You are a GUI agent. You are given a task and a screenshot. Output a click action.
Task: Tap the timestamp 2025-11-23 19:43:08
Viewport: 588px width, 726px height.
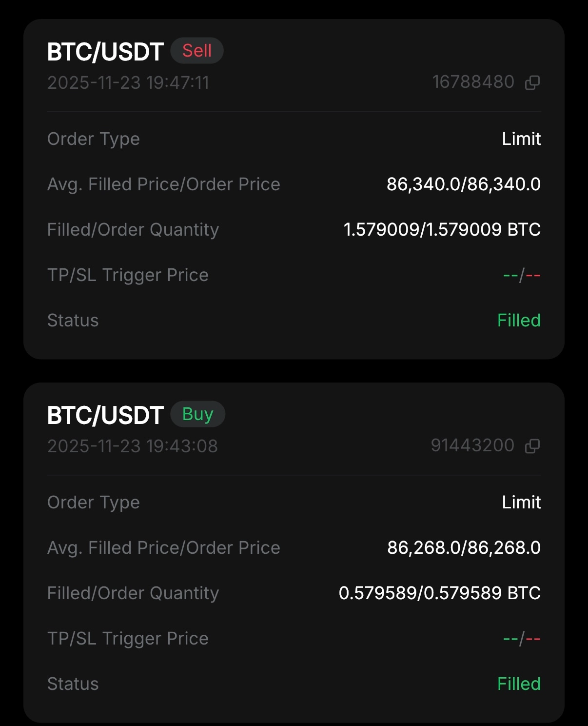(133, 446)
